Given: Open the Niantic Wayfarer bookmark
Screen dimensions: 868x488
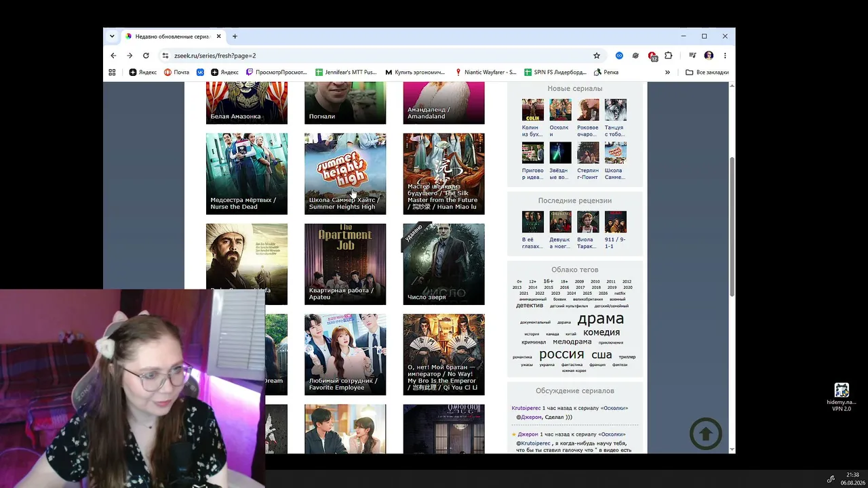Looking at the screenshot, I should (486, 72).
